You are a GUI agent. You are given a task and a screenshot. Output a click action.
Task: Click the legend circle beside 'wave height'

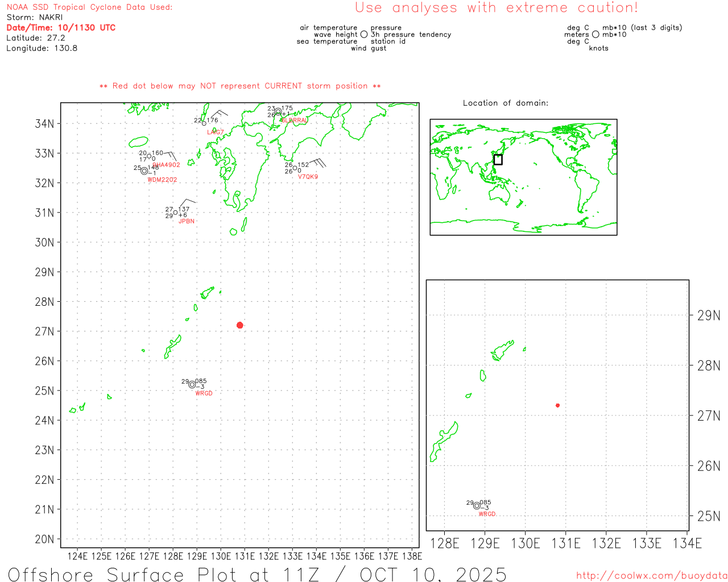[364, 34]
